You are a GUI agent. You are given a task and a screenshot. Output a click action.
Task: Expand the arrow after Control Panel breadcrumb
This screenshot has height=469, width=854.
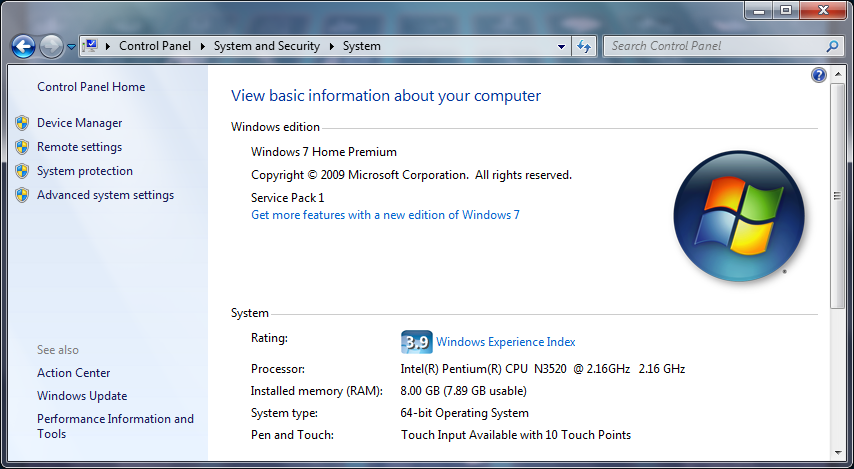click(x=203, y=46)
